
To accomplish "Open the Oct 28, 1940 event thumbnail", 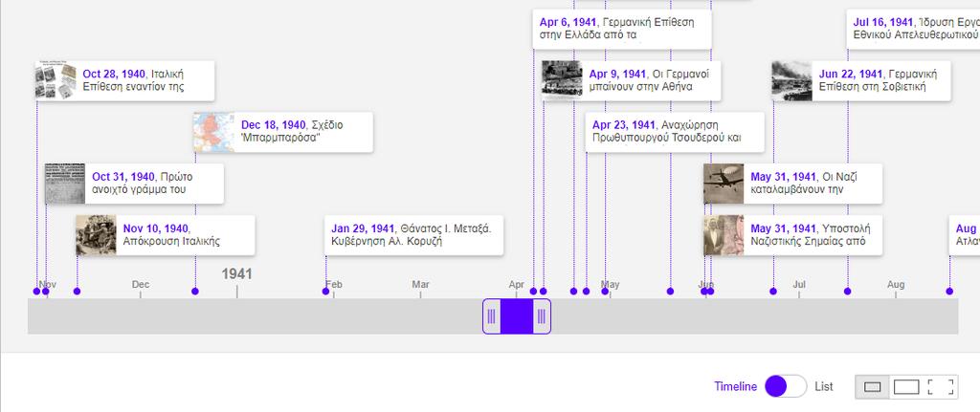I will pos(56,80).
